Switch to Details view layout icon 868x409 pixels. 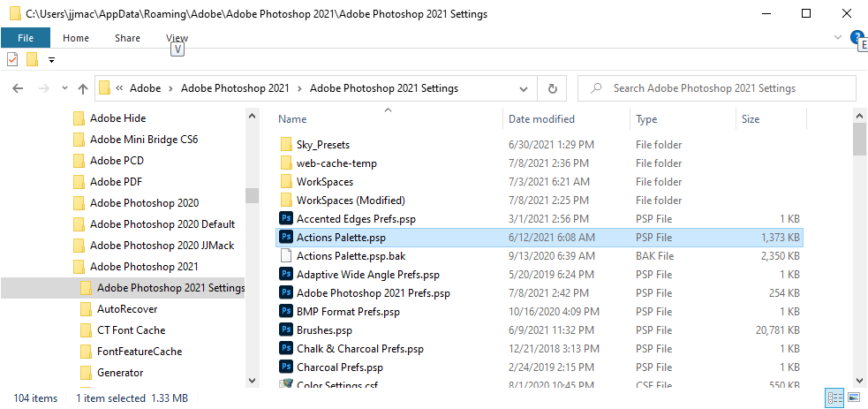click(x=834, y=398)
